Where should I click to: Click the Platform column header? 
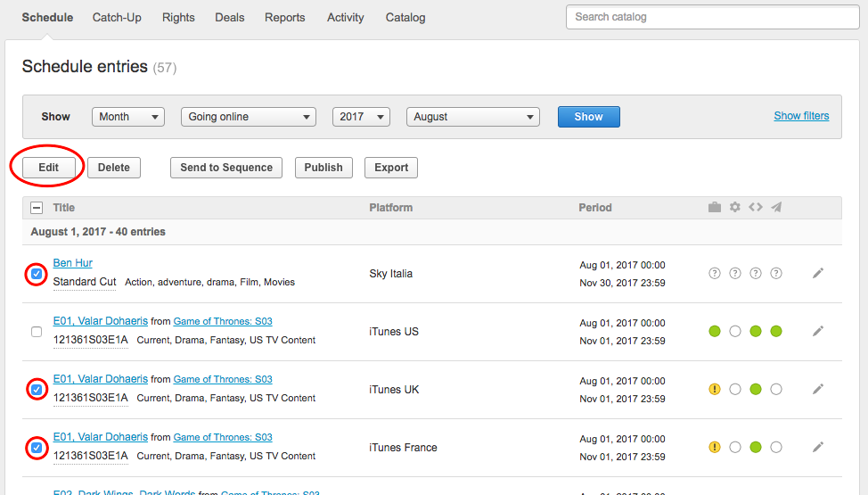point(391,208)
